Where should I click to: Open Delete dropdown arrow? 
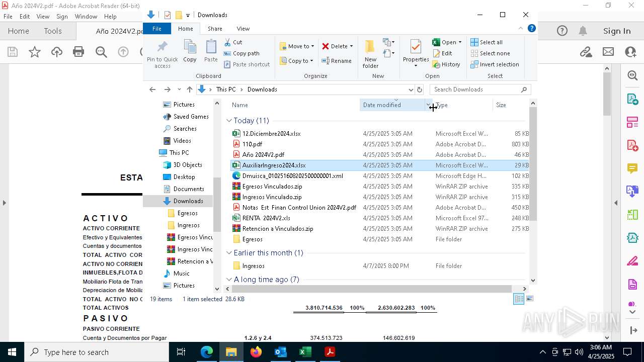pyautogui.click(x=351, y=46)
